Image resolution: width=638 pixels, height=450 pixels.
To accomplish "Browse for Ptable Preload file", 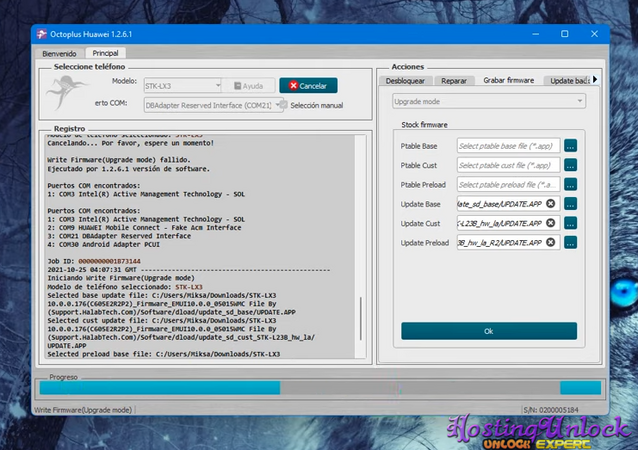I will [x=570, y=185].
